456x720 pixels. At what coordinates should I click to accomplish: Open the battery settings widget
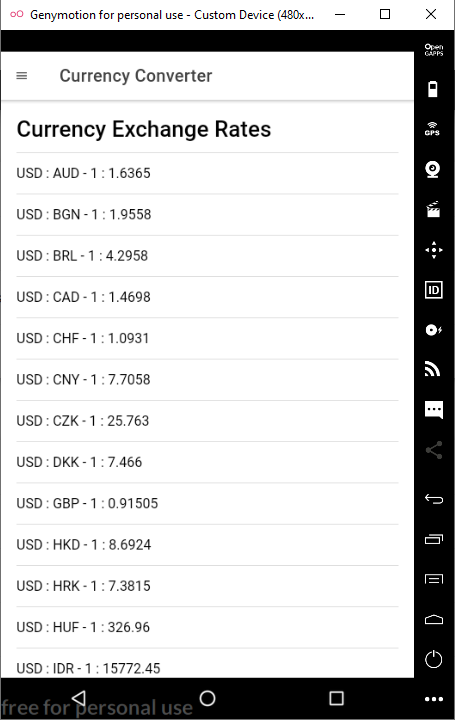[433, 89]
